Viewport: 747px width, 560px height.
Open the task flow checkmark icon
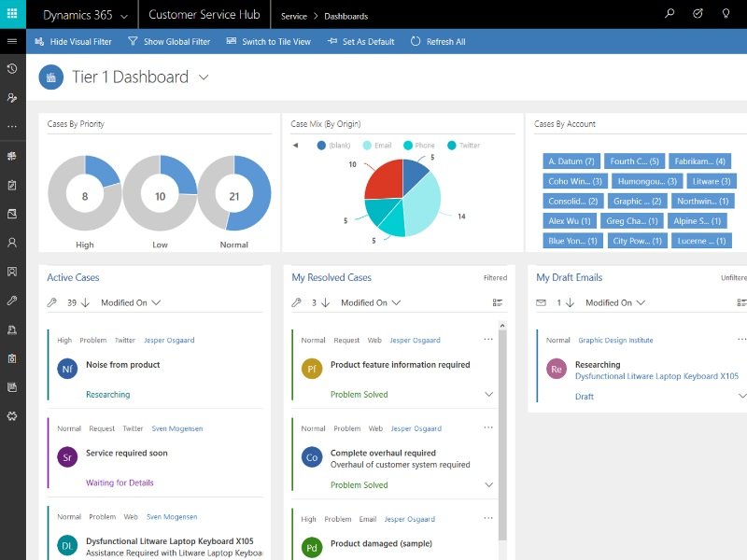click(698, 14)
